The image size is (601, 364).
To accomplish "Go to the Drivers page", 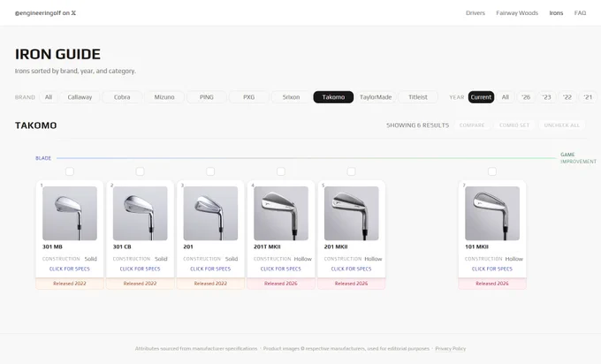I will click(x=475, y=13).
